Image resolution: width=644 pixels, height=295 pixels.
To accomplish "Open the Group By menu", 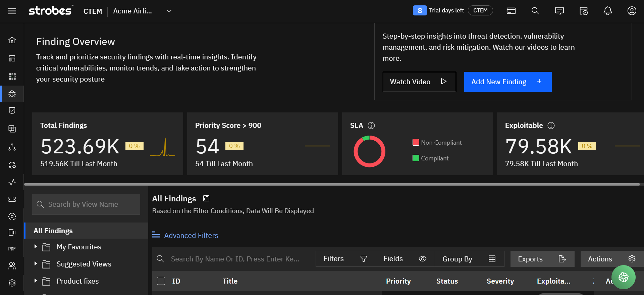I will 469,259.
